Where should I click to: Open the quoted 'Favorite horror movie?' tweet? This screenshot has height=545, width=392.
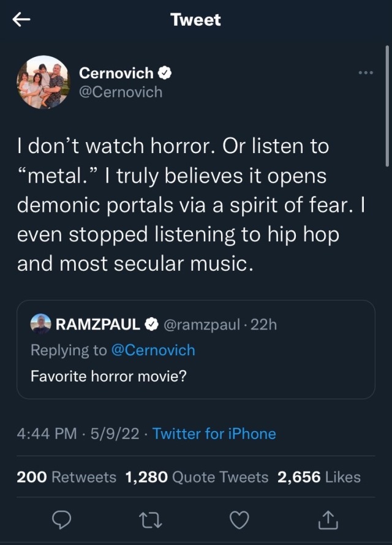pyautogui.click(x=196, y=375)
